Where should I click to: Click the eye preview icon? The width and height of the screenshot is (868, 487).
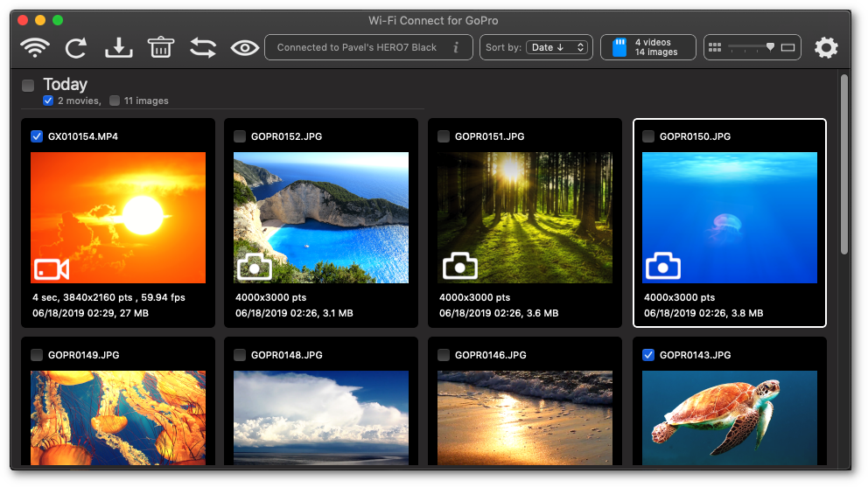245,48
